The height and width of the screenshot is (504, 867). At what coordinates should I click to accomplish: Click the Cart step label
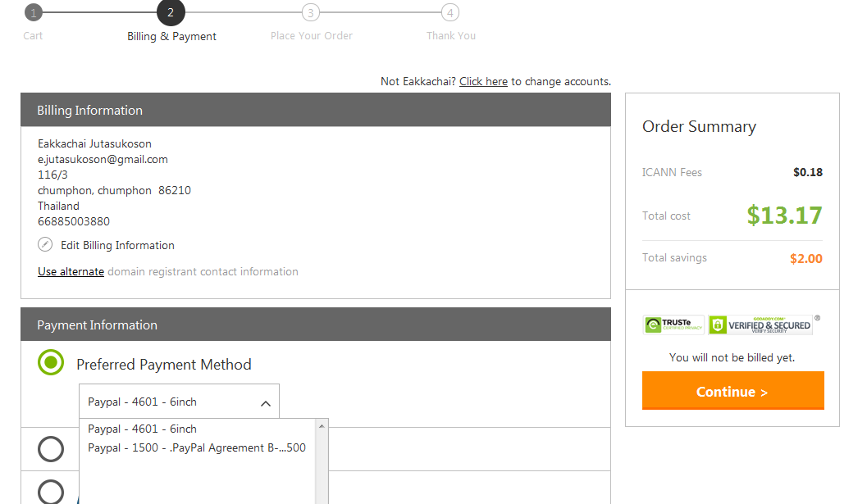pyautogui.click(x=33, y=36)
